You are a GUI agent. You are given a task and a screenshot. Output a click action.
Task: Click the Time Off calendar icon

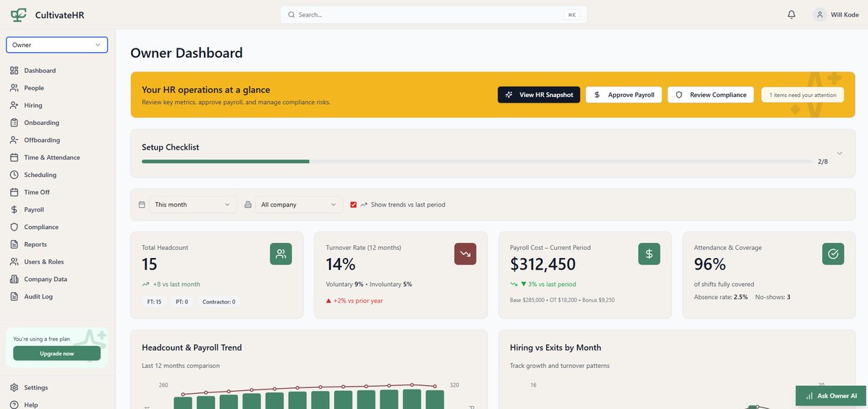pyautogui.click(x=14, y=192)
